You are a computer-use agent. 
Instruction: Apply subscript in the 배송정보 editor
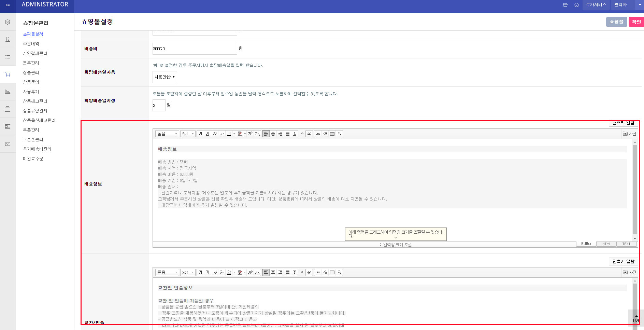[x=257, y=134]
